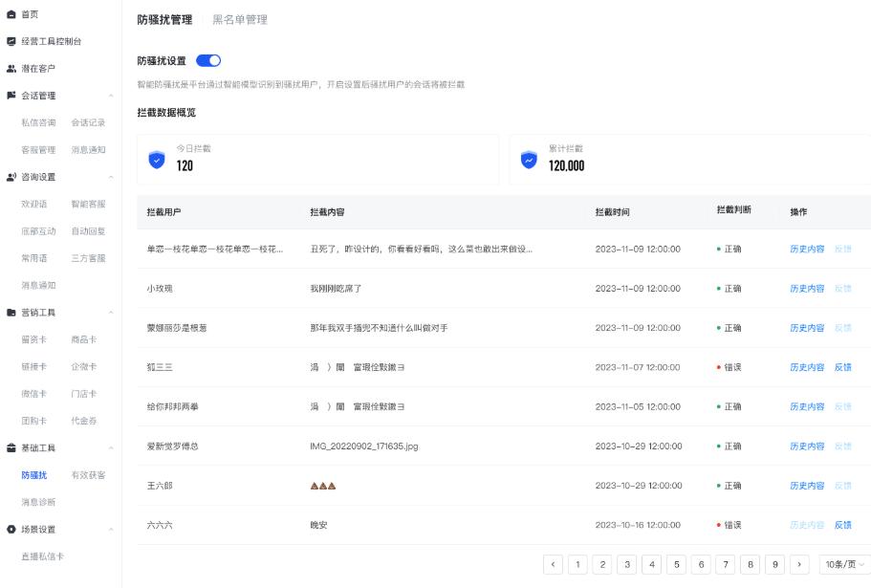
Task: Click 错误 status for 六六六
Action: pos(729,525)
